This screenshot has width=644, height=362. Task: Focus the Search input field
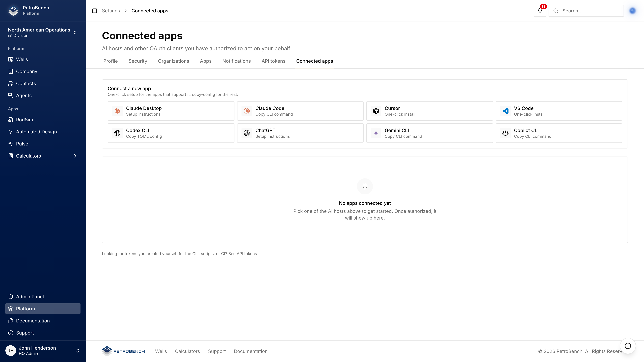586,11
